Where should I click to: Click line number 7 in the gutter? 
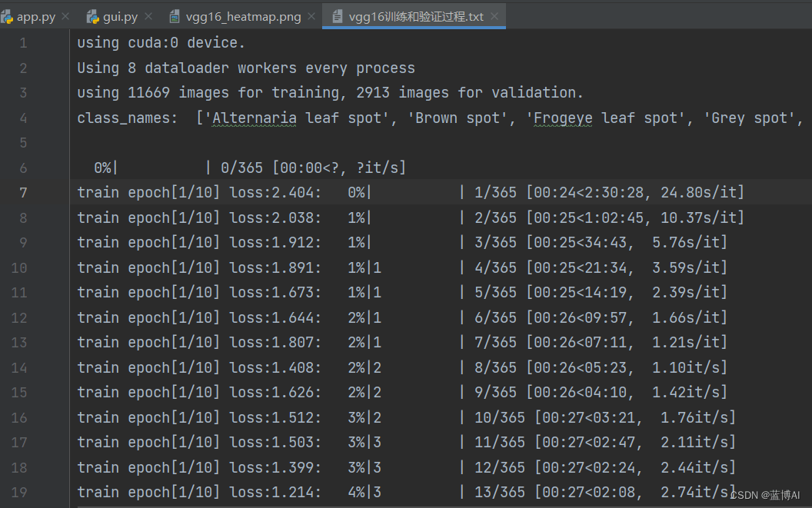tap(23, 193)
